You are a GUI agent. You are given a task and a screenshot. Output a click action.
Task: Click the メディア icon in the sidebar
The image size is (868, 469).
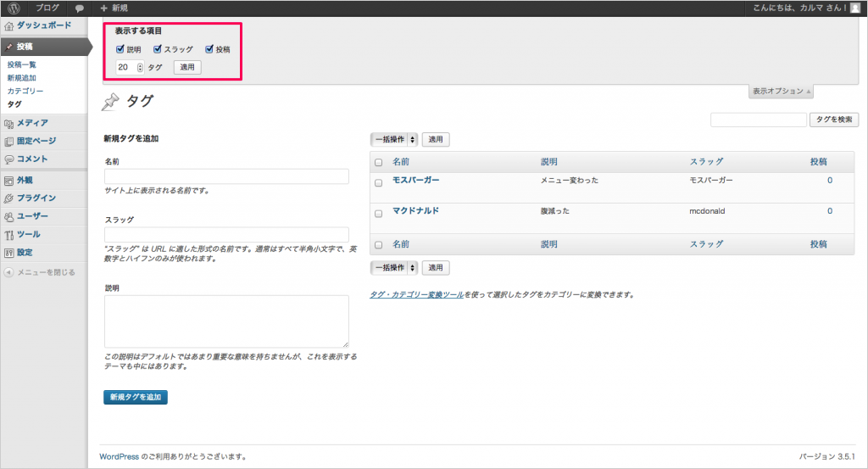pyautogui.click(x=8, y=124)
